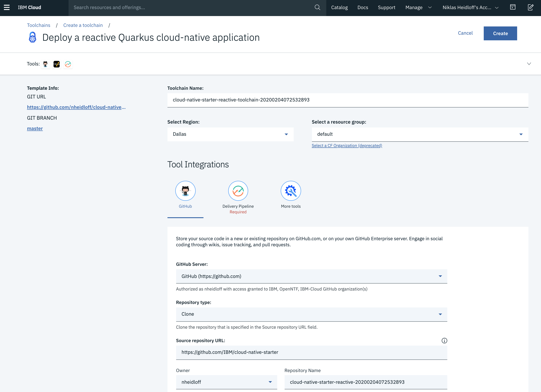541x392 pixels.
Task: Click the Cancel link
Action: point(465,33)
